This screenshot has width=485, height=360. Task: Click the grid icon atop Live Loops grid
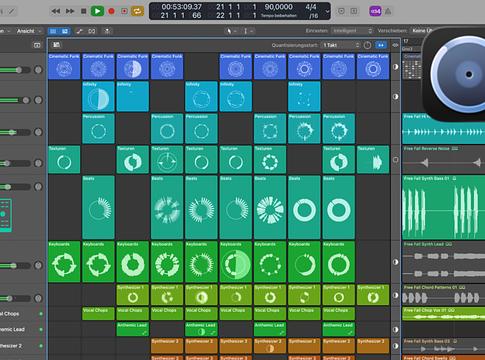point(56,45)
